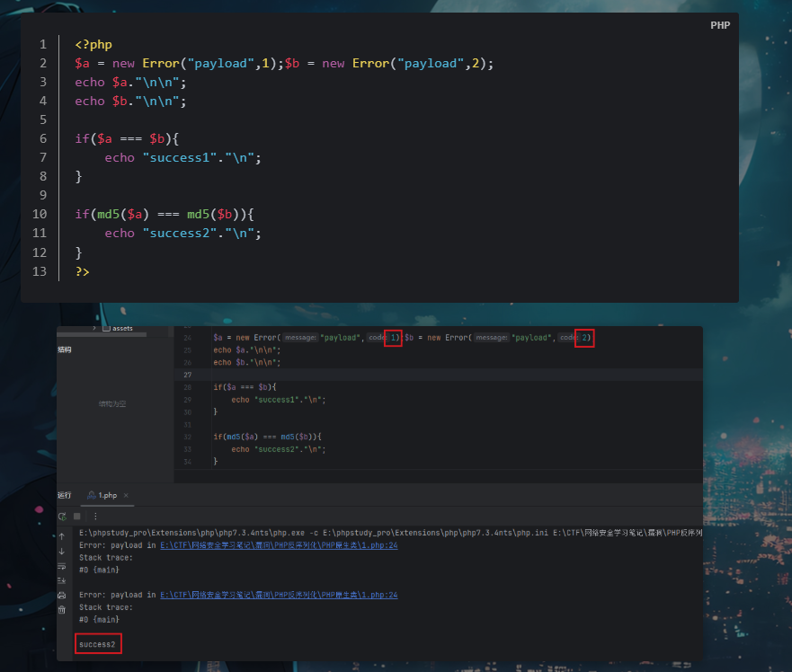Screen dimensions: 792x672
Task: Click the Print console output icon
Action: (x=62, y=595)
